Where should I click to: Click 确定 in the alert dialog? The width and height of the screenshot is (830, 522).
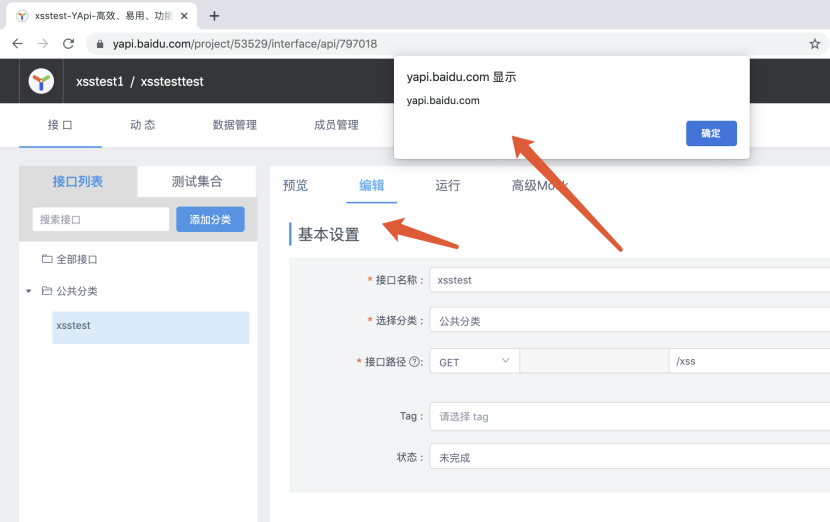(x=711, y=133)
